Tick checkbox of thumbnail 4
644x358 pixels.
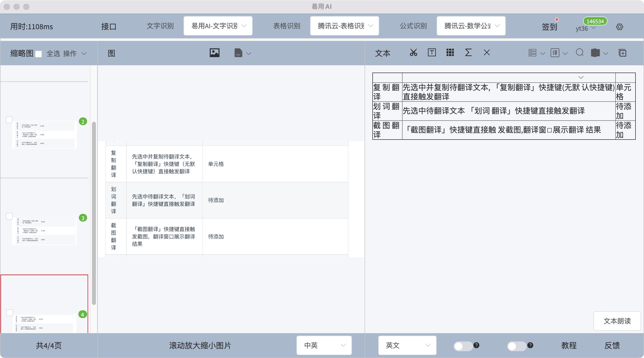click(9, 312)
